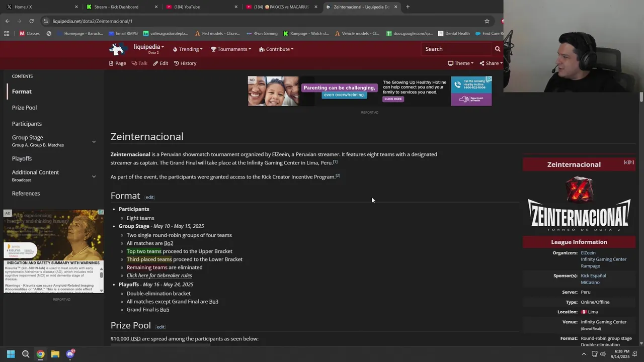
Task: Open the 4Fun Gaming bookmark
Action: tap(261, 34)
